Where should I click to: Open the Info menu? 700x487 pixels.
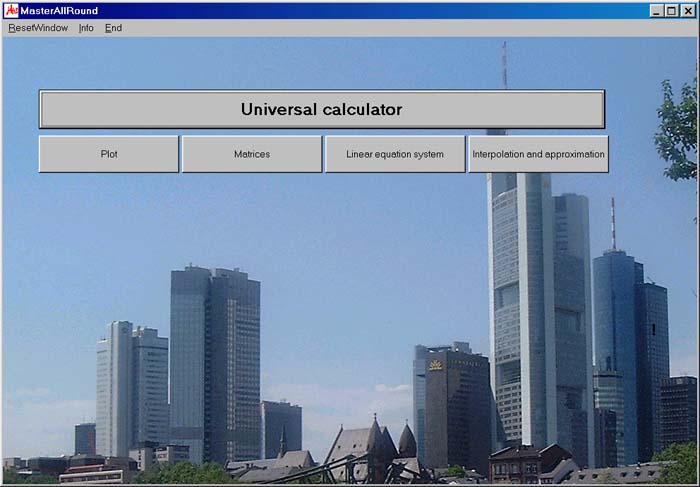[x=86, y=28]
